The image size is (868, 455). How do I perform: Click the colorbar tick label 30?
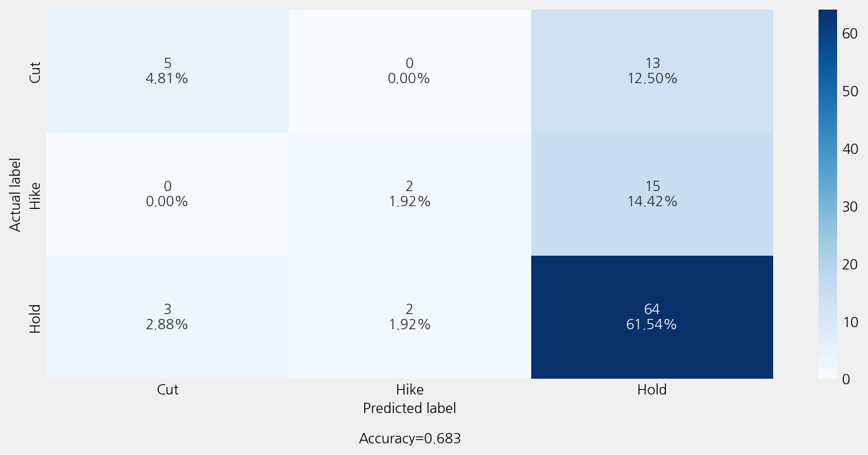coord(849,206)
